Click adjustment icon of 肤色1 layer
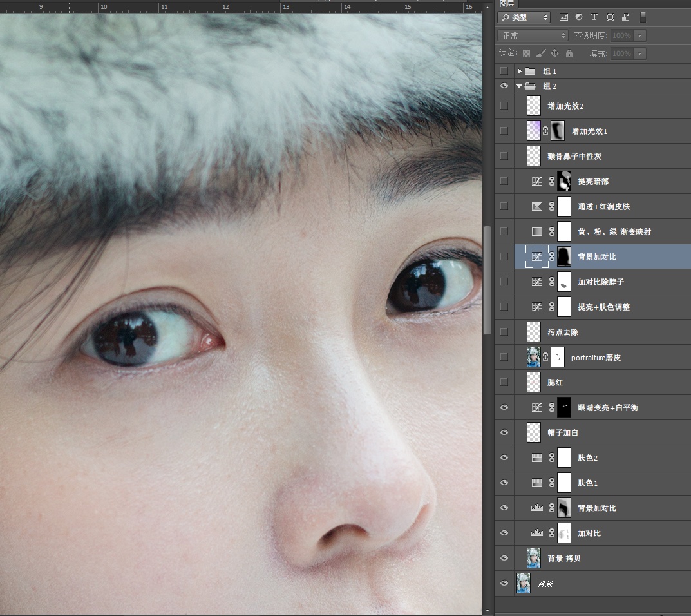Screen dimensions: 691x616 (536, 483)
